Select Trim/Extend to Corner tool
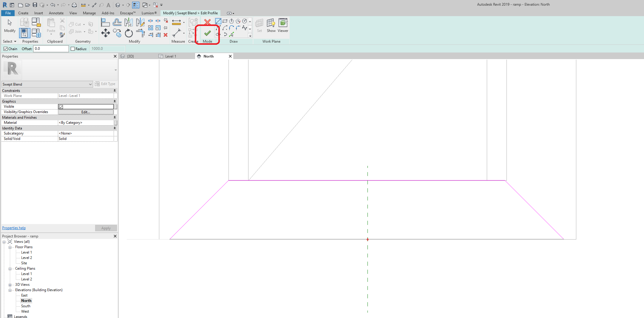Screen dimensions: 644x318 pyautogui.click(x=140, y=33)
